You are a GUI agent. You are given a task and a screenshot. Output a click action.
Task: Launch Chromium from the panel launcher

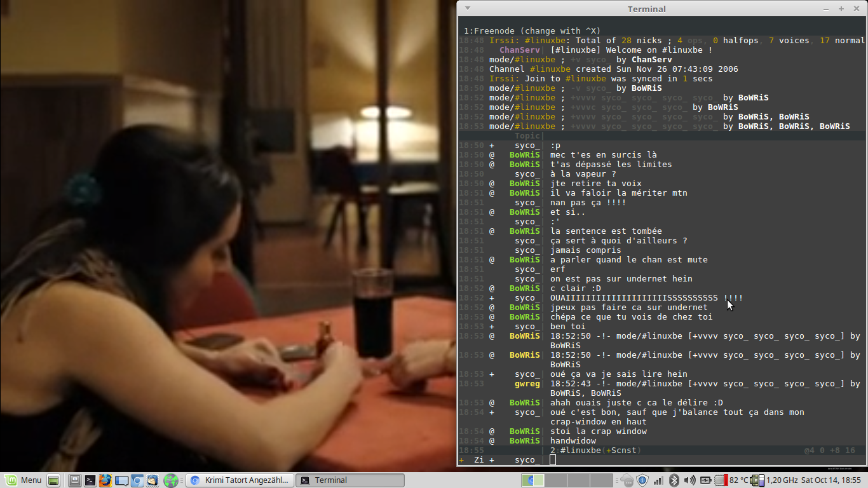pyautogui.click(x=137, y=480)
